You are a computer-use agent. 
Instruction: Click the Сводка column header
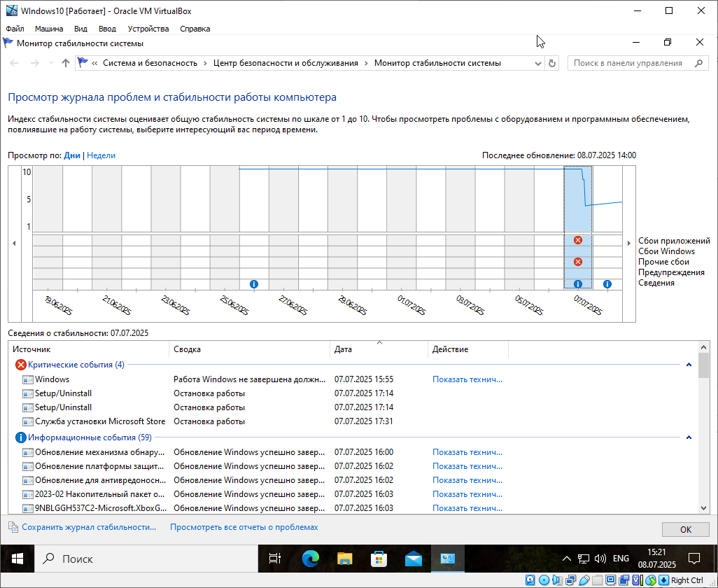[250, 349]
